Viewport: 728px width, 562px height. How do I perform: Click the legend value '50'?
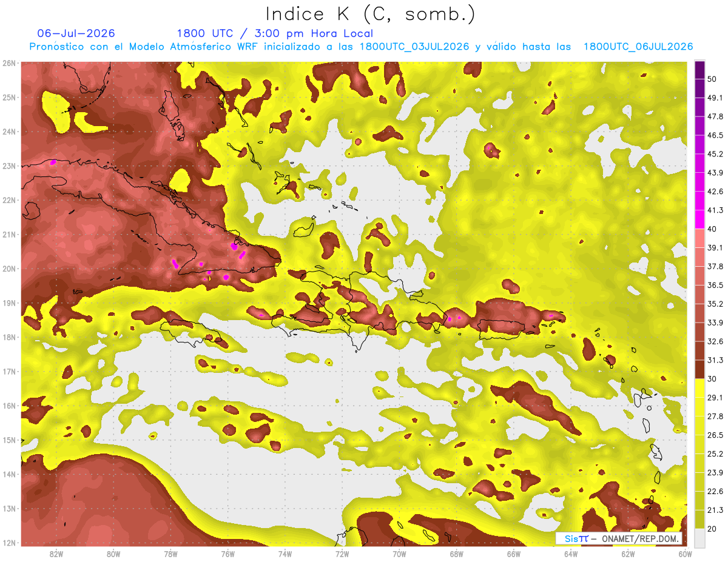[712, 78]
